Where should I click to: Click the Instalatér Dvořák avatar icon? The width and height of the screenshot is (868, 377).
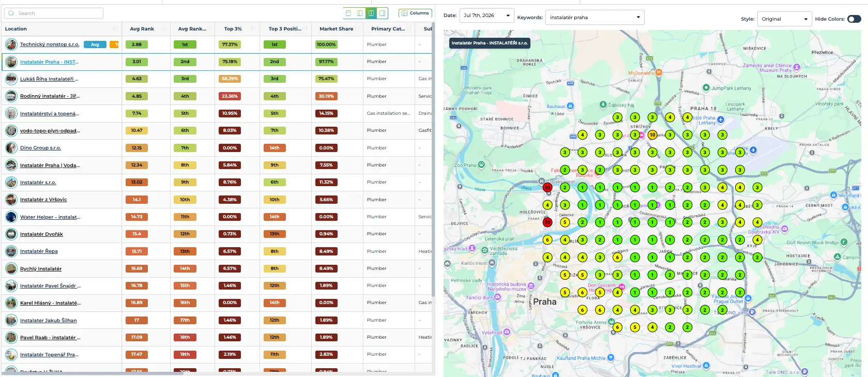(x=11, y=234)
